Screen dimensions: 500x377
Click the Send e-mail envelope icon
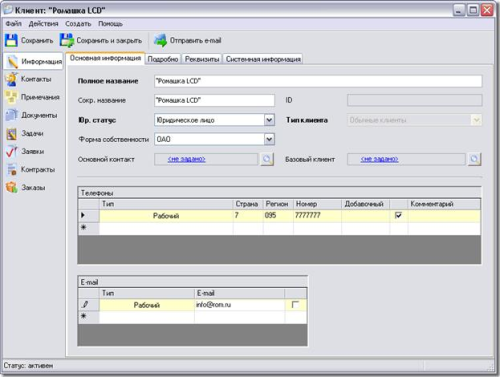click(160, 40)
